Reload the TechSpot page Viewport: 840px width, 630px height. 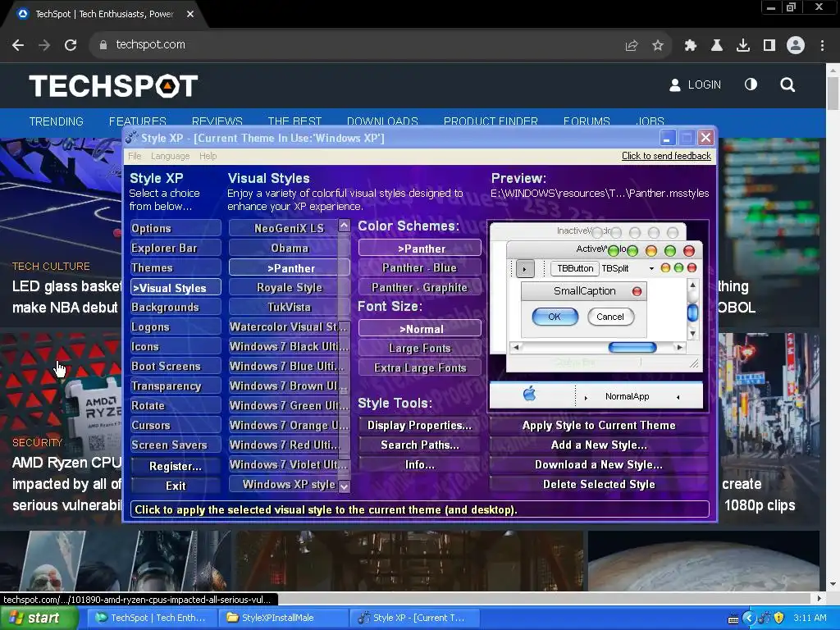71,46
